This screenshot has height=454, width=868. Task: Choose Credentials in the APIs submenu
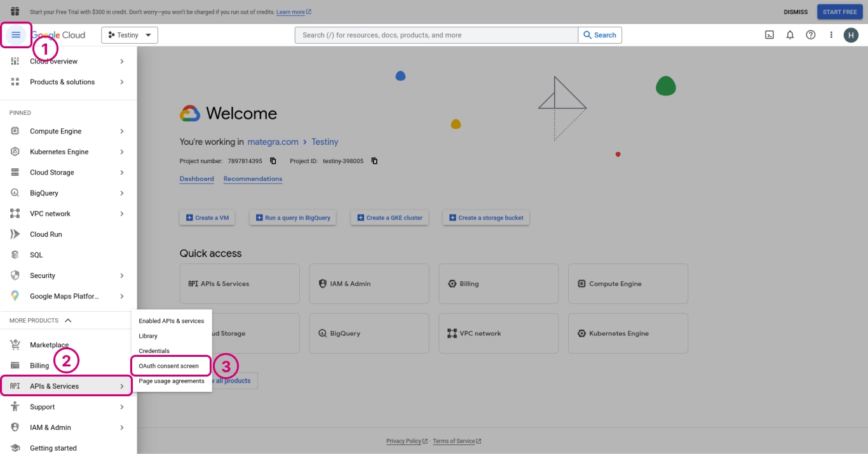pyautogui.click(x=154, y=351)
